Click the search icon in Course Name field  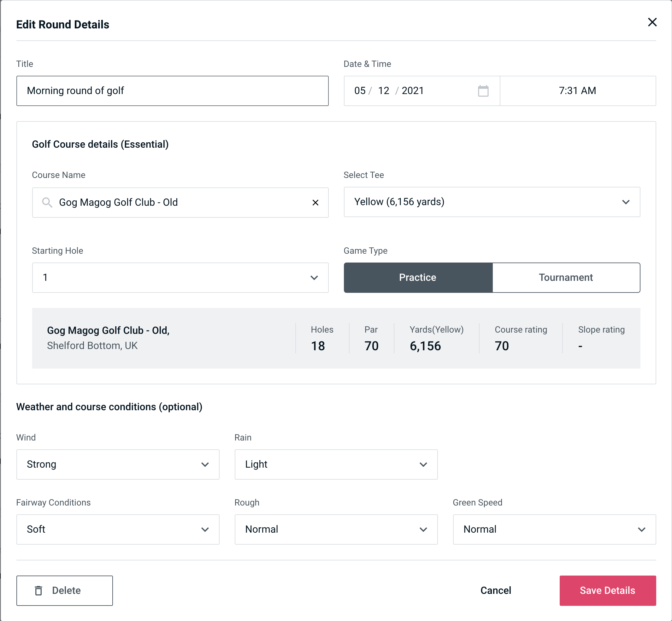(47, 202)
